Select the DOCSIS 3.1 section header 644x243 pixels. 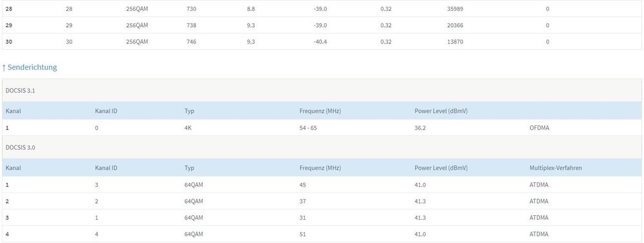322,90
